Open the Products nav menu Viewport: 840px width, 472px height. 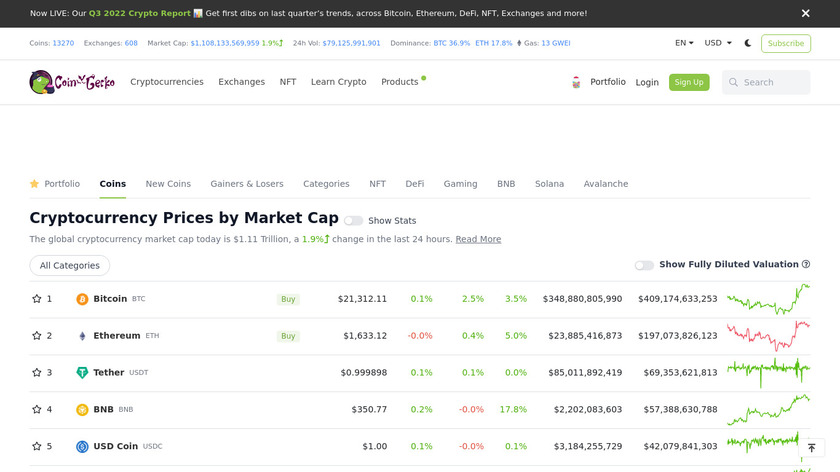(x=400, y=82)
